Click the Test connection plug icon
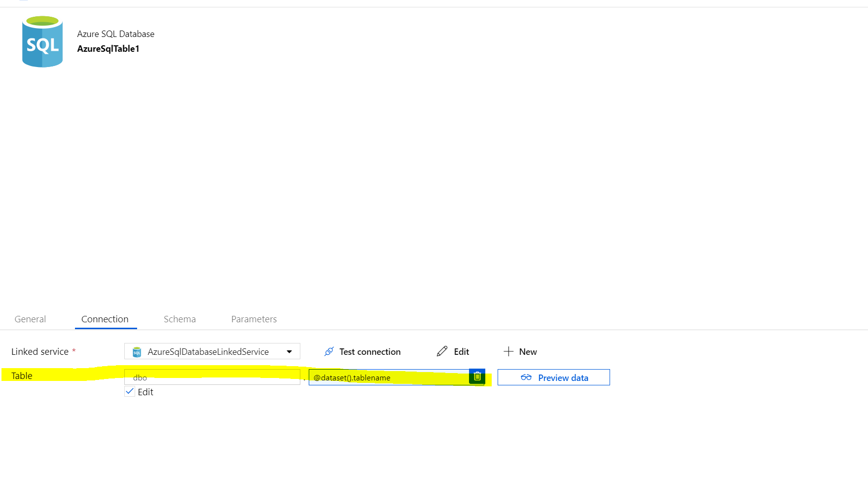This screenshot has width=868, height=479. point(329,351)
